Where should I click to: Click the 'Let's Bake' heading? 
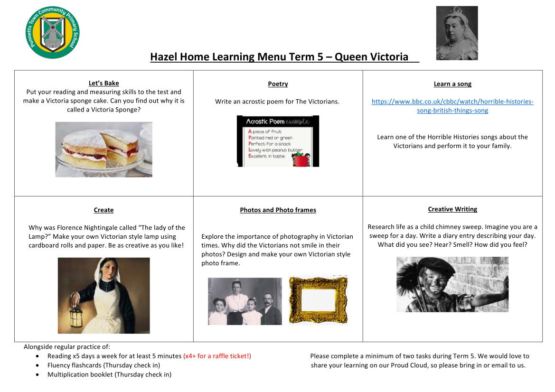pos(103,83)
